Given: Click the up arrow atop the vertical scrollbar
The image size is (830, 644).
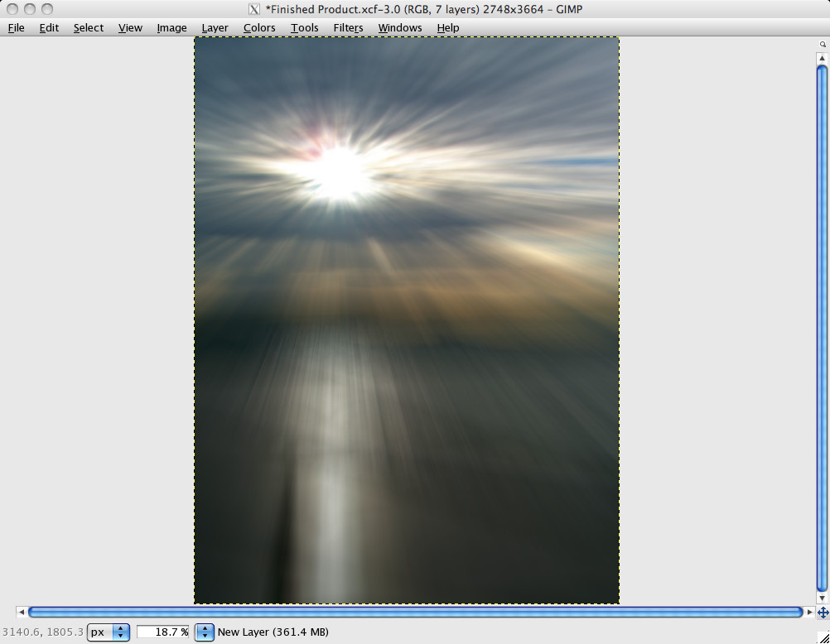Looking at the screenshot, I should tap(821, 56).
